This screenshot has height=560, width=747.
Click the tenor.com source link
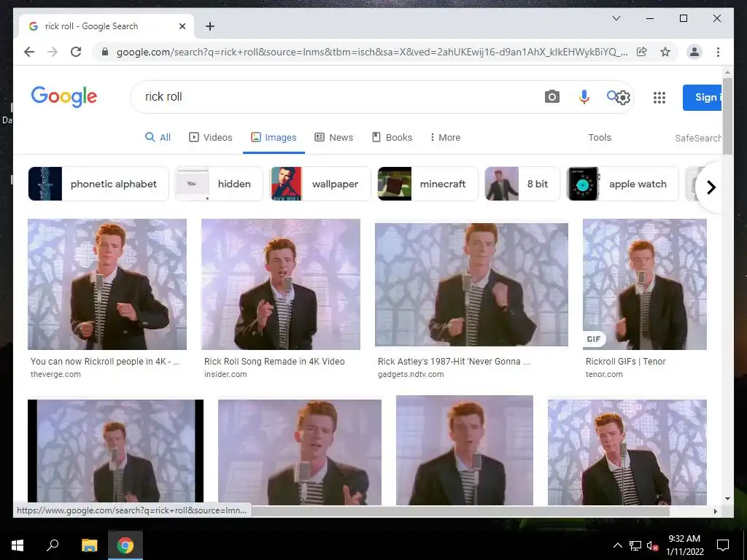[x=604, y=374]
